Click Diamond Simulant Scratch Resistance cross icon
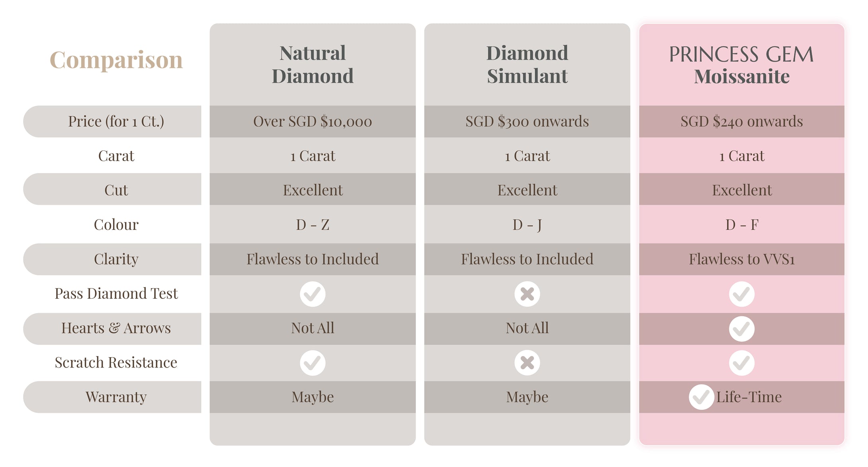Screen dimensions: 868x467 point(527,363)
